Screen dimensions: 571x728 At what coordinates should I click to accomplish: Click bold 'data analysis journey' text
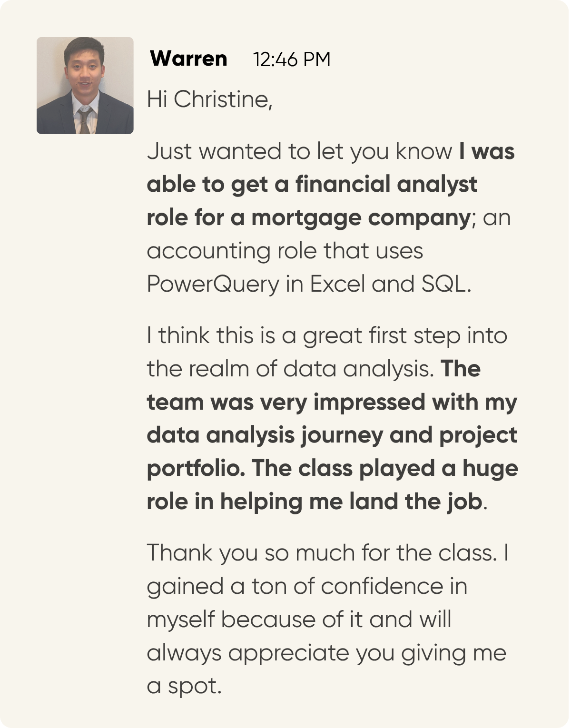pos(265,436)
